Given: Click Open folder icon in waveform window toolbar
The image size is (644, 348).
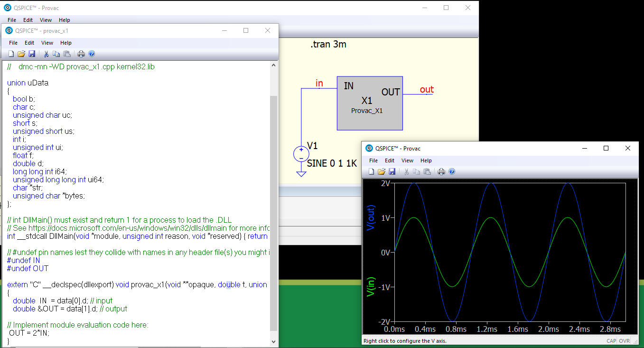Looking at the screenshot, I should (x=382, y=171).
